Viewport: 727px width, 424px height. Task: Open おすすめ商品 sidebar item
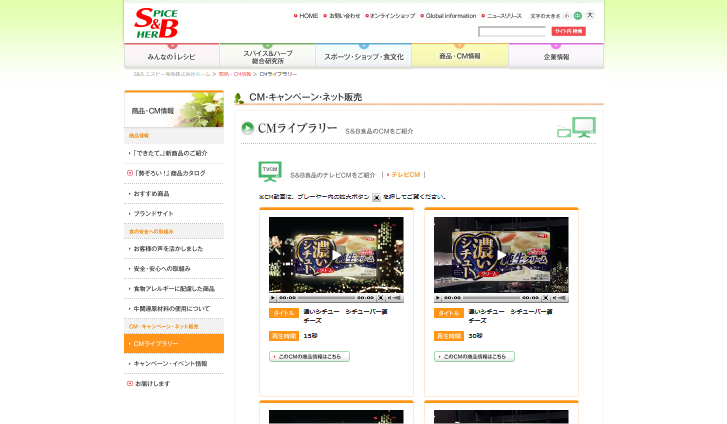[174, 193]
